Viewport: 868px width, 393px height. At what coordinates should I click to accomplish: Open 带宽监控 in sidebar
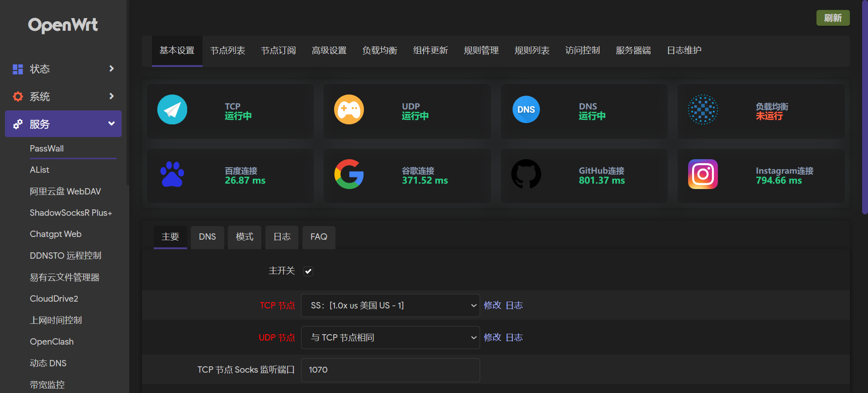pos(47,385)
